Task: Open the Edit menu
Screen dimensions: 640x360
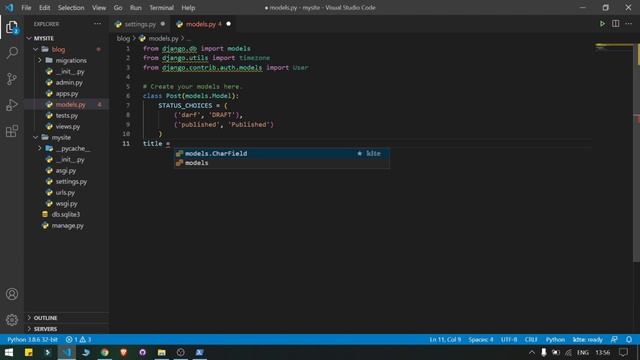Action: [44, 8]
